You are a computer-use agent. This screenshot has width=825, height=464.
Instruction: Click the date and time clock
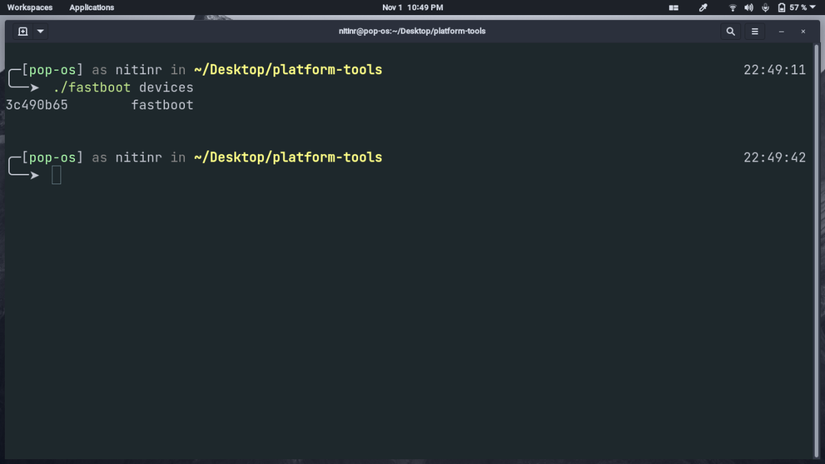[x=412, y=7]
